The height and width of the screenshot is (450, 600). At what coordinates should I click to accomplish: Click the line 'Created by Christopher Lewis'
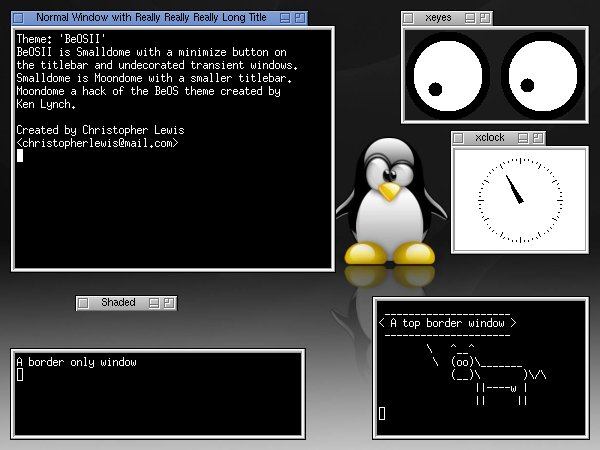(x=100, y=130)
